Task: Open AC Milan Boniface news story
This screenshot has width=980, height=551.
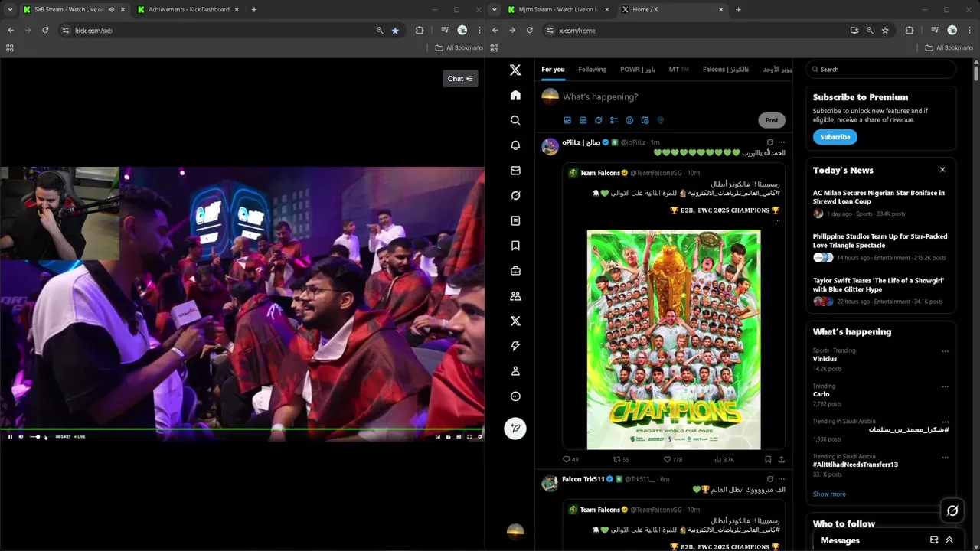Action: click(x=880, y=203)
